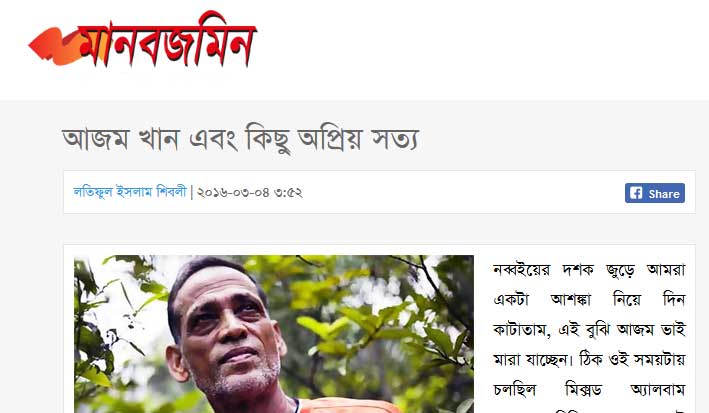This screenshot has width=709, height=413.
Task: Click the word 'আশঙ্কা' in the article
Action: (x=571, y=299)
